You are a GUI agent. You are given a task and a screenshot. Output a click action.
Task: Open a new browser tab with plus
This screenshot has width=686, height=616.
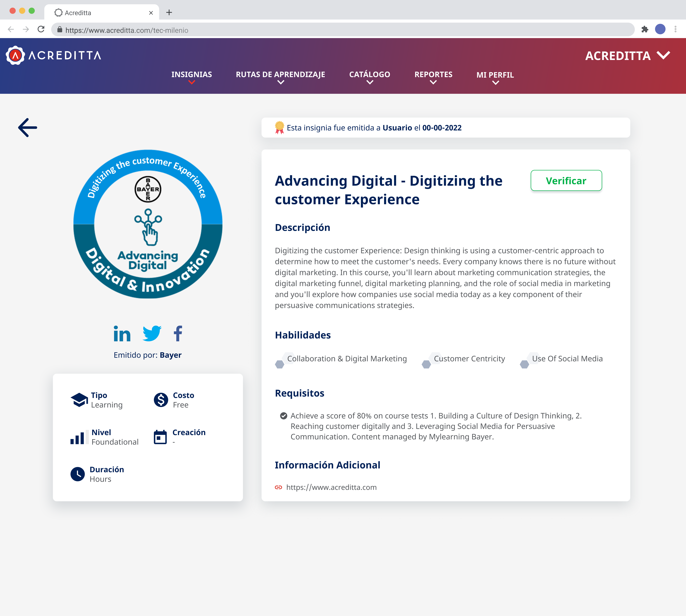tap(169, 12)
